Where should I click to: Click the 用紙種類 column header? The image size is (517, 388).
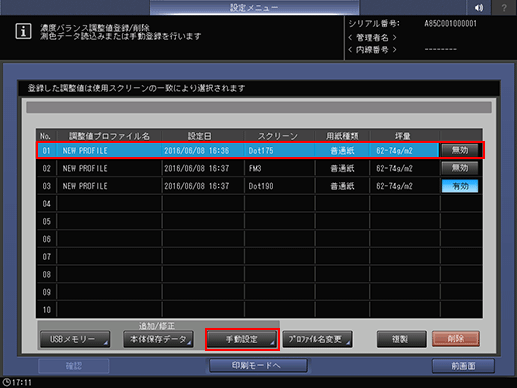coord(342,136)
